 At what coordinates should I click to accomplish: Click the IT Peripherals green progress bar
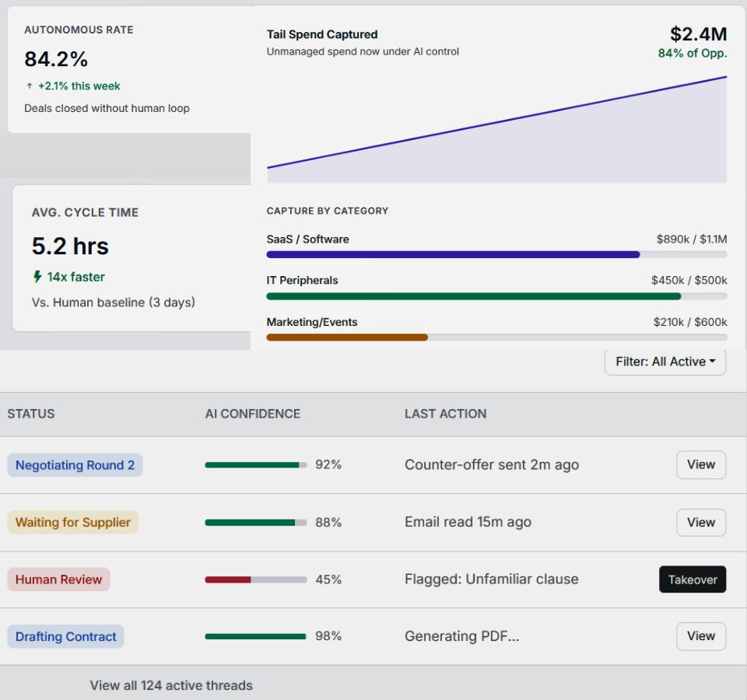click(496, 296)
